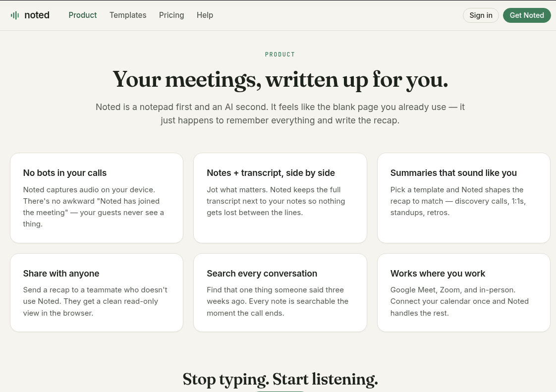Screen dimensions: 556x392
Task: Select the "Share with anyone" card title
Action: (61, 274)
